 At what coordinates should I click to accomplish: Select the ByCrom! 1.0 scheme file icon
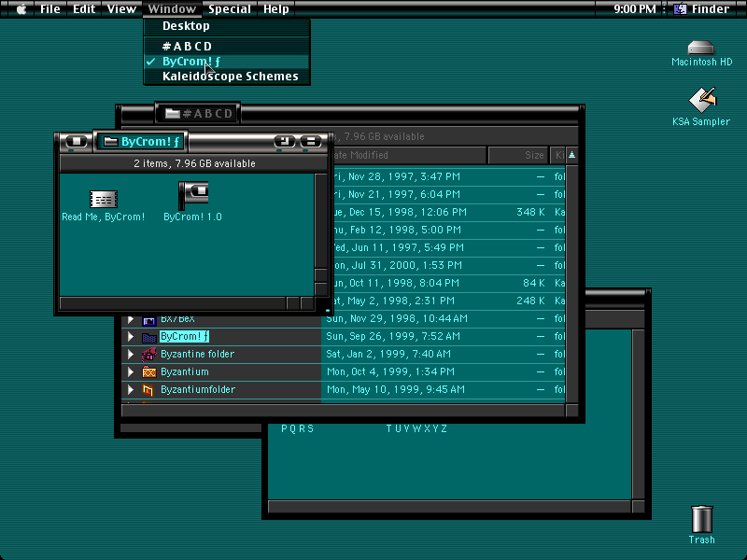coord(193,195)
